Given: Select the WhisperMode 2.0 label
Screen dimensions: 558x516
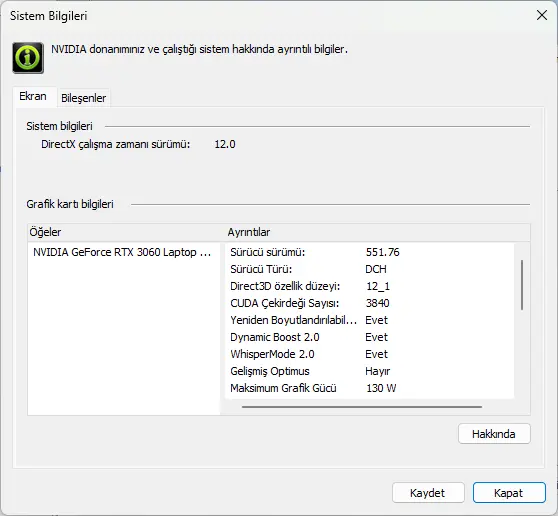Looking at the screenshot, I should coord(272,354).
